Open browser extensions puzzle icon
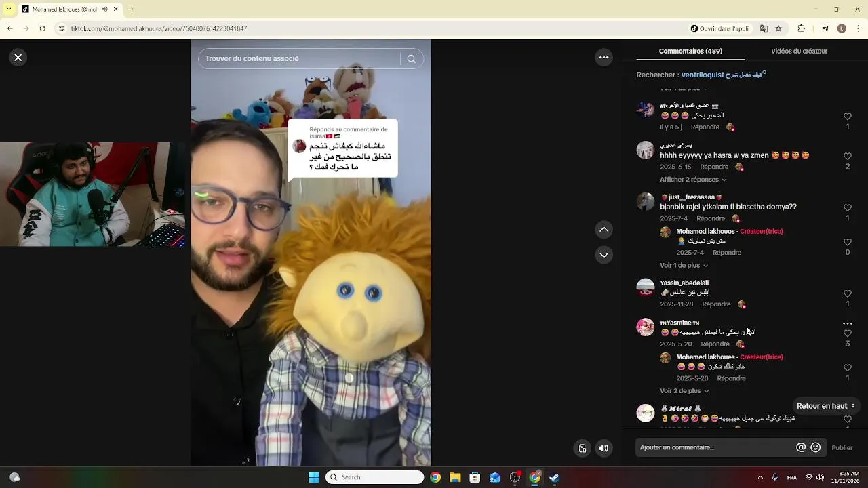868x488 pixels. pos(802,28)
